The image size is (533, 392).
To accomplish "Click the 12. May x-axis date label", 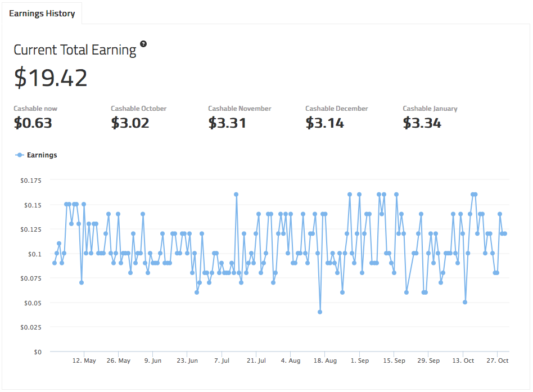I will 85,361.
